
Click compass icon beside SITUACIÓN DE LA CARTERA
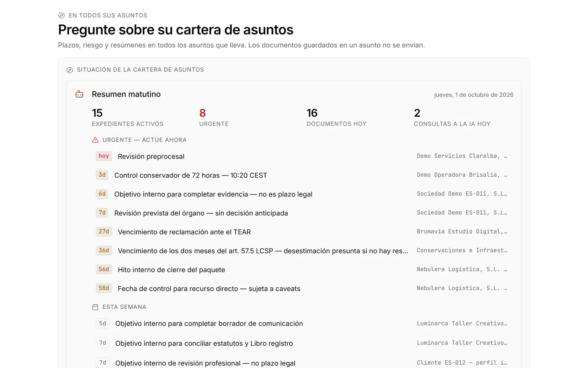(x=69, y=70)
